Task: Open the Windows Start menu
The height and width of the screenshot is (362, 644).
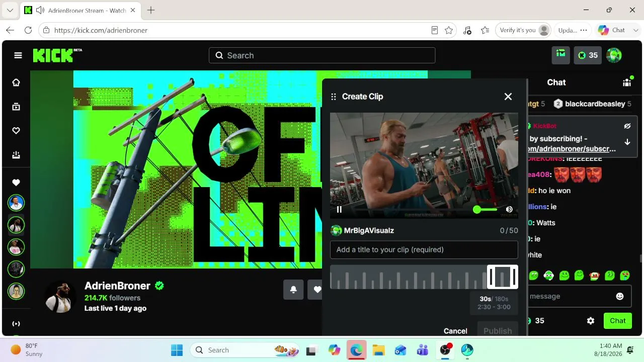Action: point(177,350)
